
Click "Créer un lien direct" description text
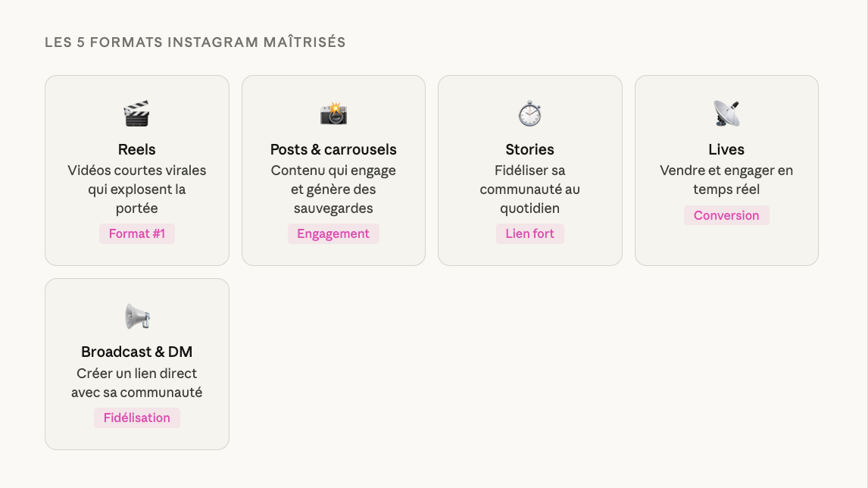(137, 374)
